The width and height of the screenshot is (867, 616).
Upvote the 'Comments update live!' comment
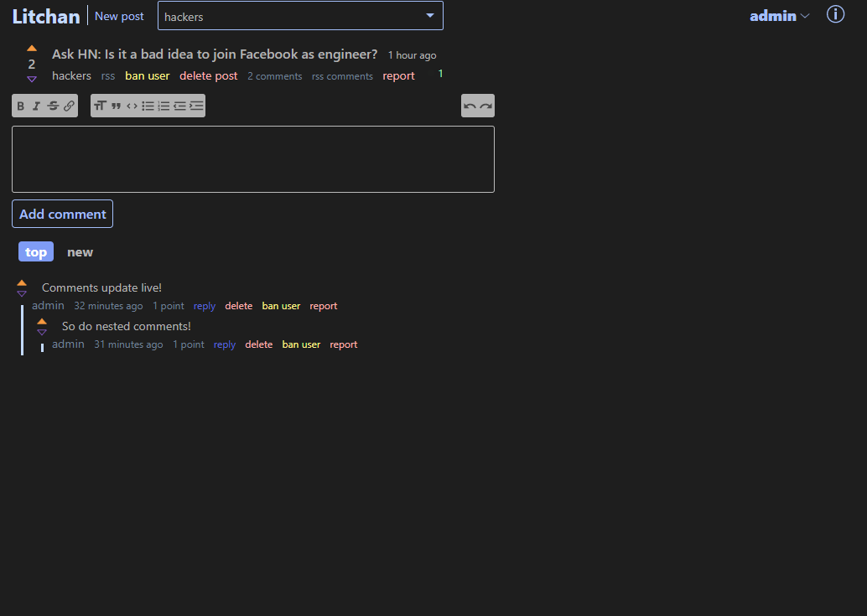(22, 283)
